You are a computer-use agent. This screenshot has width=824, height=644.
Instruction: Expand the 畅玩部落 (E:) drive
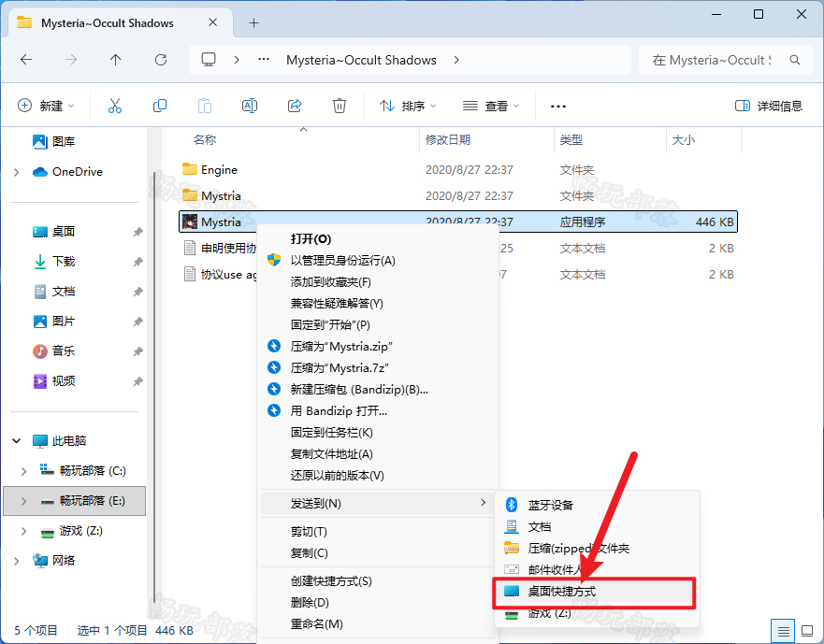coord(23,501)
